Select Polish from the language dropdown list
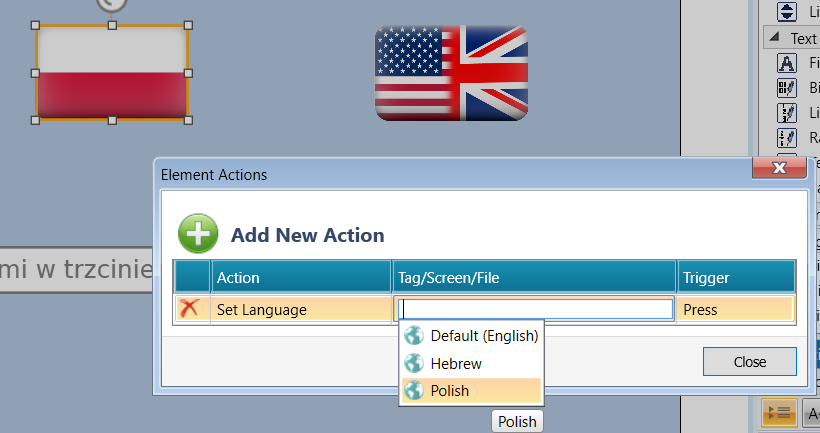Image resolution: width=820 pixels, height=433 pixels. pos(471,391)
